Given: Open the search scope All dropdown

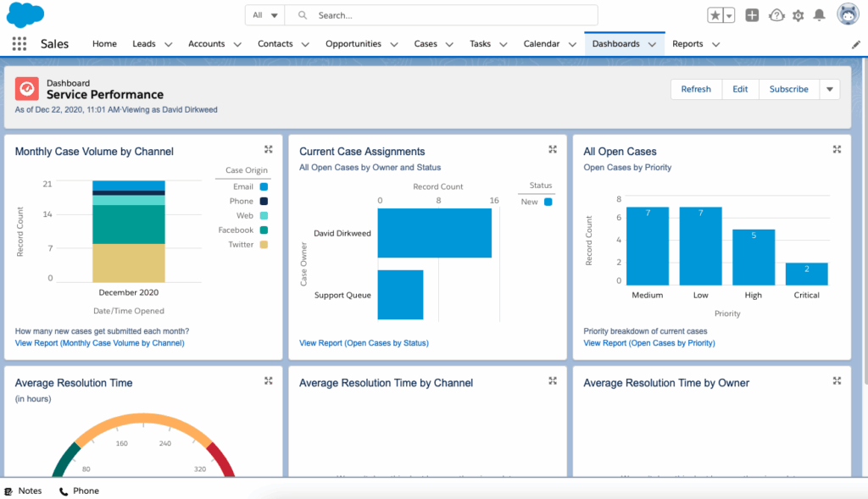Looking at the screenshot, I should coord(265,15).
